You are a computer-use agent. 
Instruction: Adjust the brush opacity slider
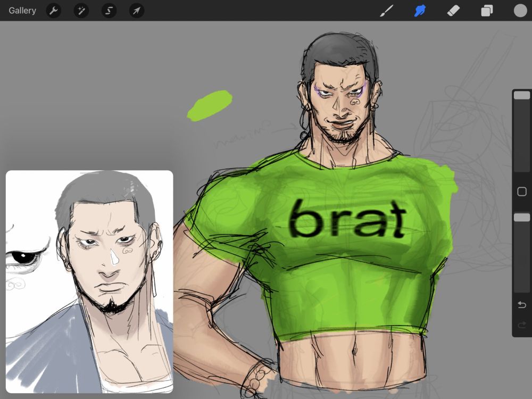pyautogui.click(x=522, y=218)
